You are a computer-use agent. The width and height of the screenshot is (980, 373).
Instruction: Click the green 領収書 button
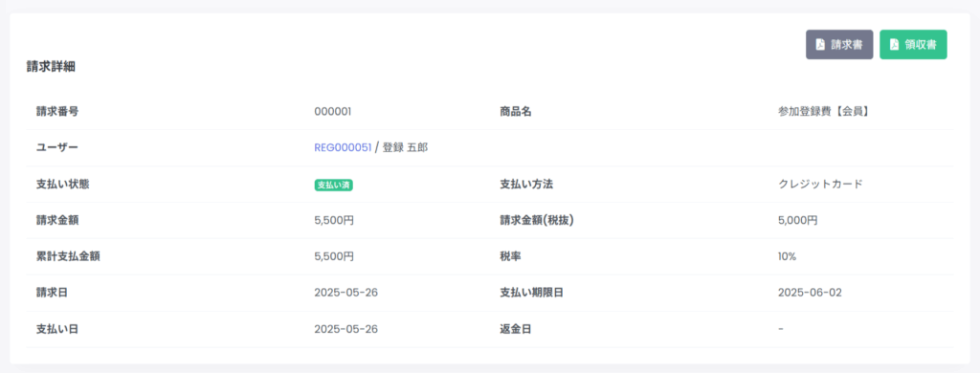click(x=913, y=44)
